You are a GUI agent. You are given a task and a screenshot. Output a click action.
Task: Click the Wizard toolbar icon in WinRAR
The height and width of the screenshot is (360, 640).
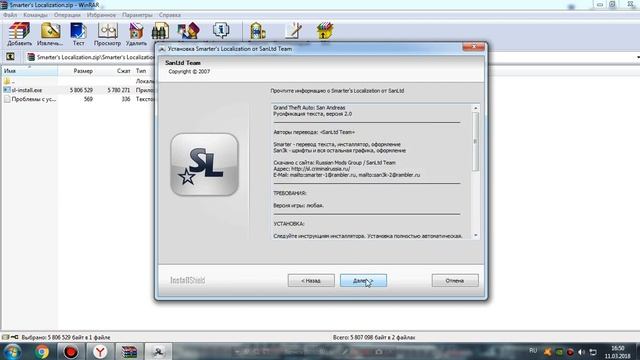point(188,31)
